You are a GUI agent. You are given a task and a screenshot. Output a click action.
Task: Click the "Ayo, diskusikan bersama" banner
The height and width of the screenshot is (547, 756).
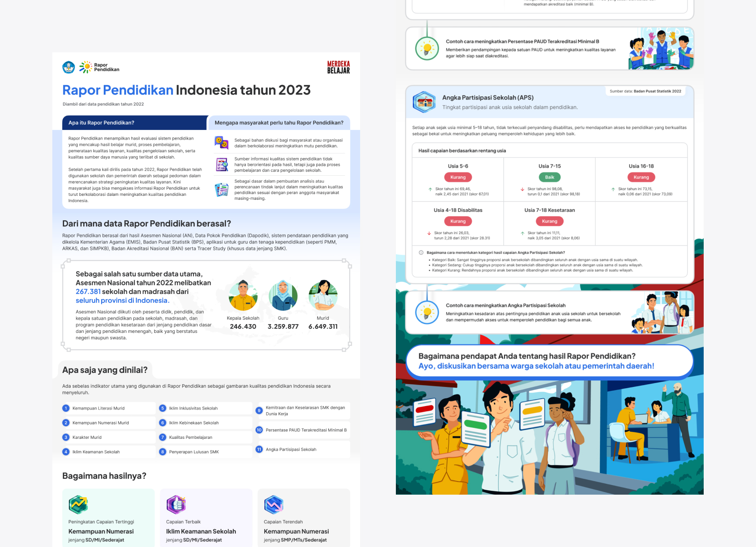point(535,366)
